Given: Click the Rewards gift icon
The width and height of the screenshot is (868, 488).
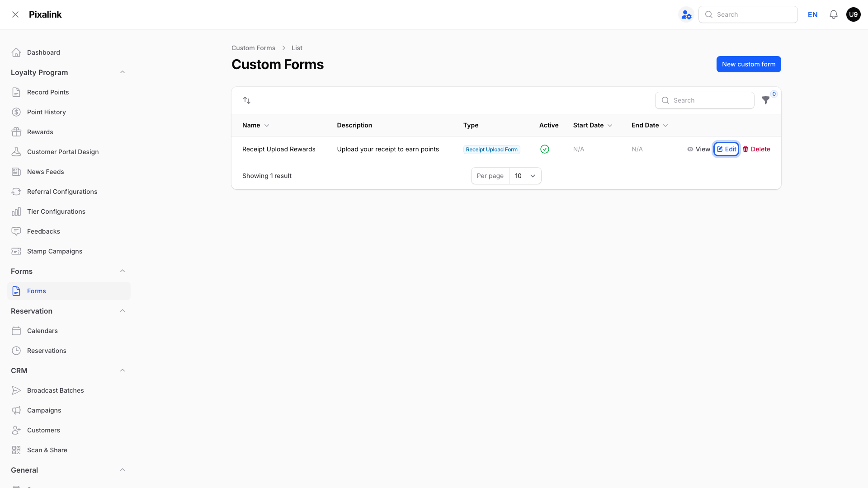Looking at the screenshot, I should (x=16, y=132).
